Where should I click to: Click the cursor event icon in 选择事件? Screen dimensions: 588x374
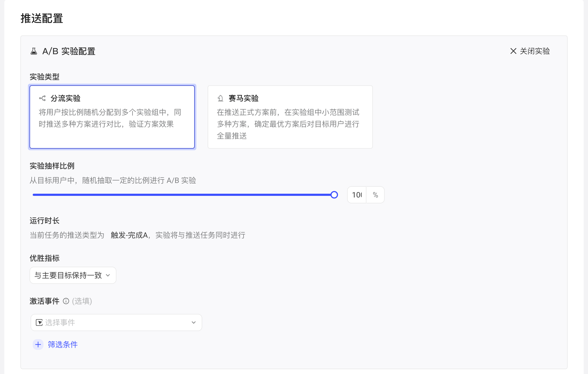point(39,322)
